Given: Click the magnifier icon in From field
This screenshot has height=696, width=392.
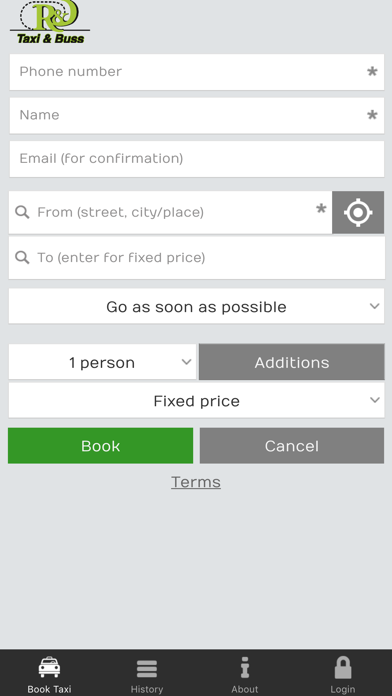Looking at the screenshot, I should tap(22, 212).
